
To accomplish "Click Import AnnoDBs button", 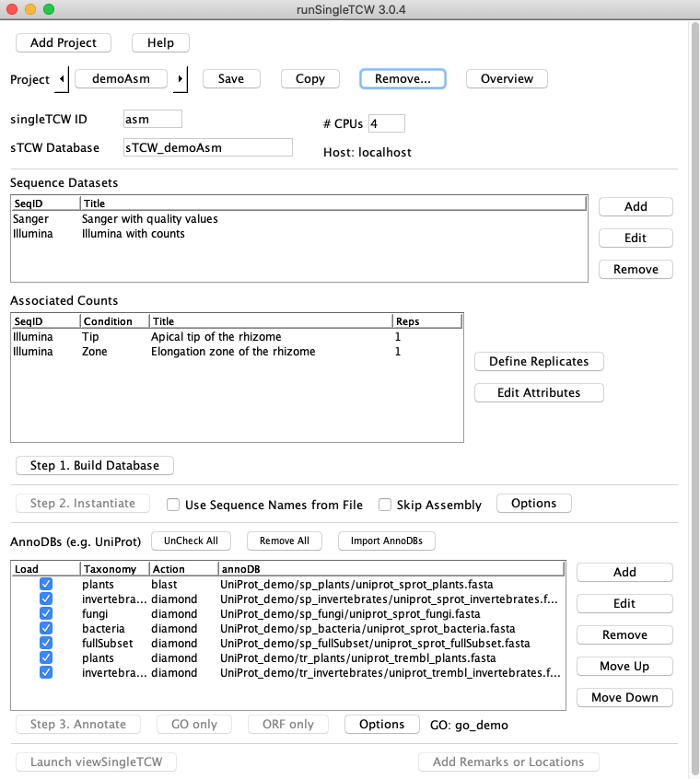I will point(387,541).
